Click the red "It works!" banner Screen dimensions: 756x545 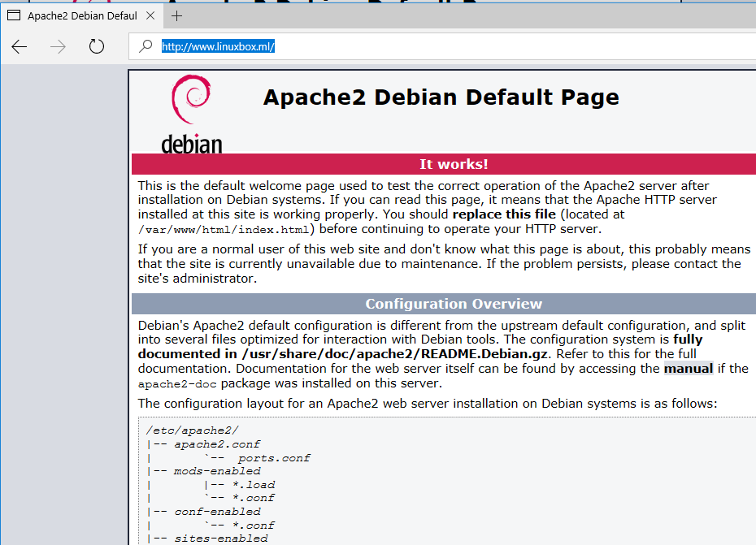(453, 164)
